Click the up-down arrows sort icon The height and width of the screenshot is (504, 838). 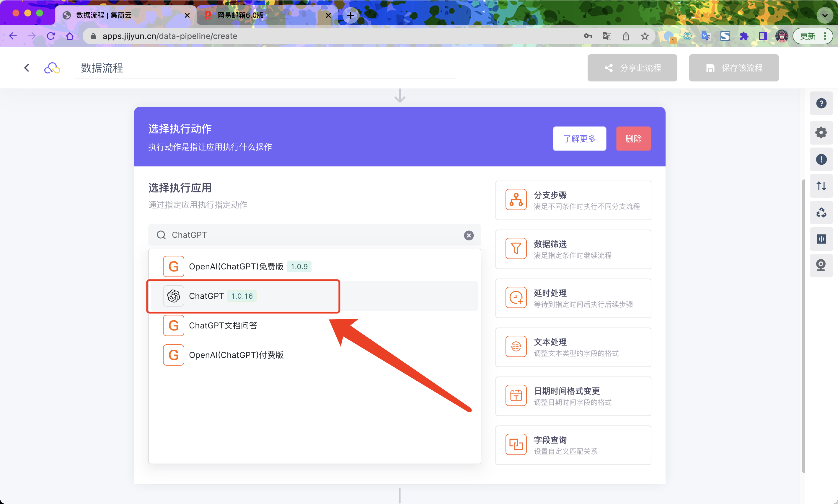tap(821, 186)
